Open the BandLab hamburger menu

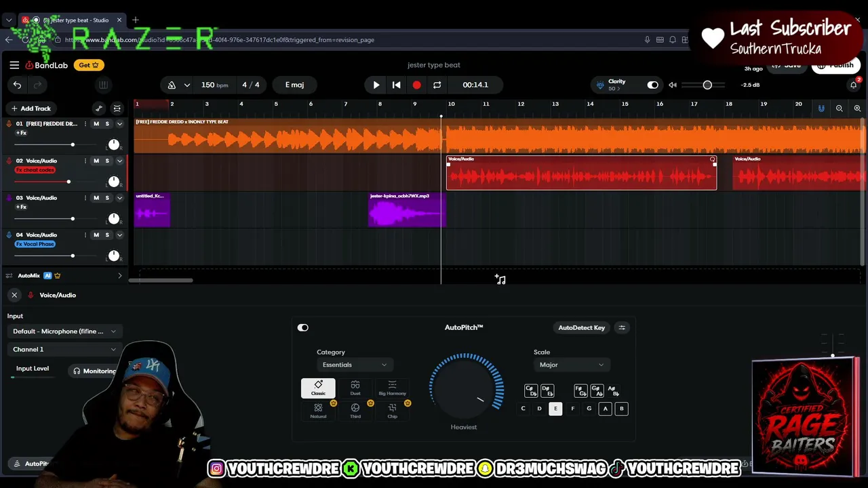pos(14,65)
